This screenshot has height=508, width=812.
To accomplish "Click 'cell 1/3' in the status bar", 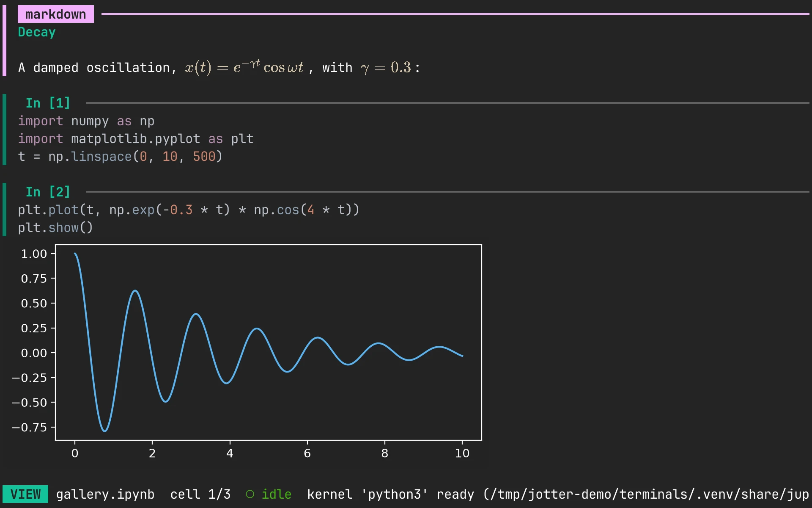I will tap(200, 494).
